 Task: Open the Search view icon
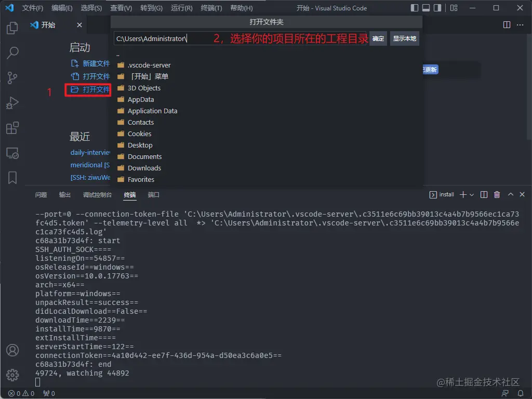click(12, 52)
